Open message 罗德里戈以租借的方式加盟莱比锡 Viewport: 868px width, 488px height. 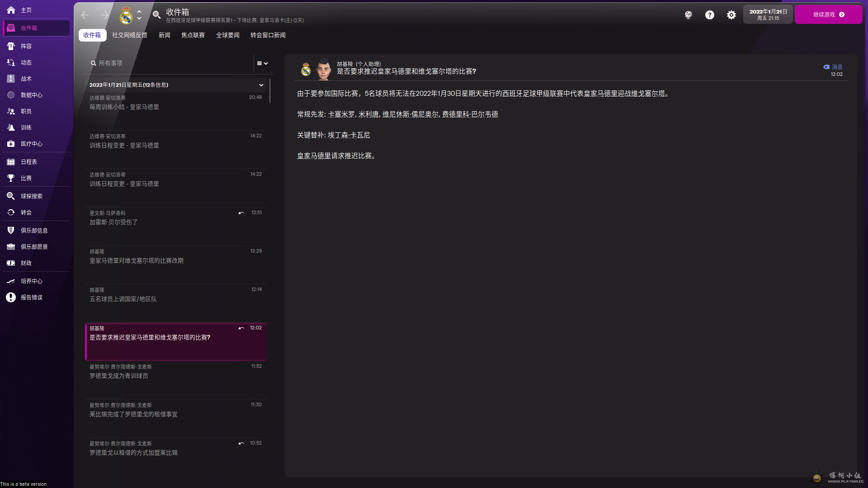coord(176,457)
